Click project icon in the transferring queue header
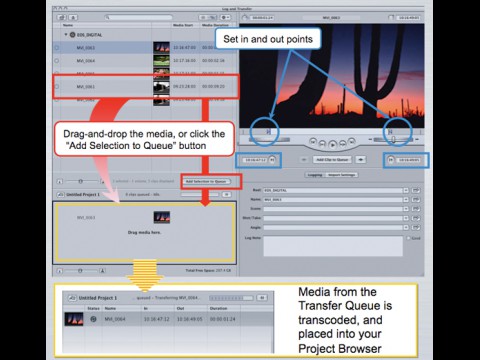480x360 pixels. [x=72, y=298]
